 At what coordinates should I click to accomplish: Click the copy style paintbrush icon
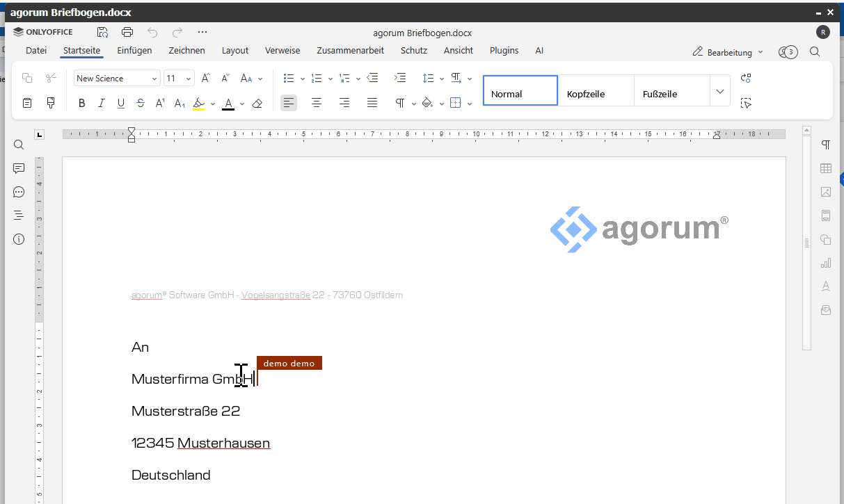[51, 103]
